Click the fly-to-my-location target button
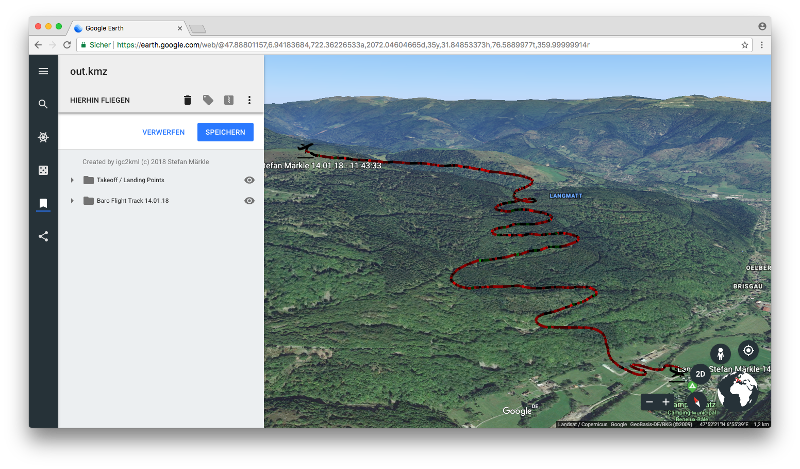The height and width of the screenshot is (469, 800). [x=748, y=351]
